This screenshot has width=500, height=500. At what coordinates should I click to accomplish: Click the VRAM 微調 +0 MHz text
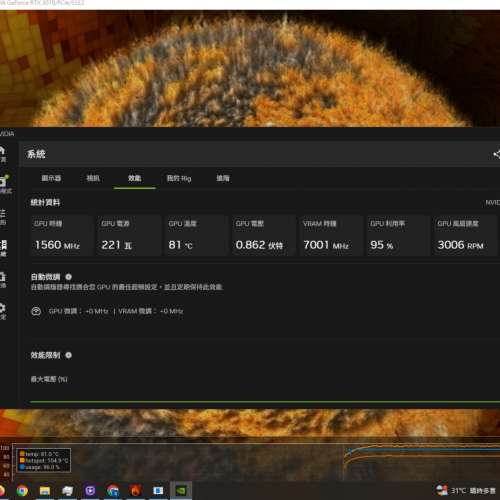151,311
